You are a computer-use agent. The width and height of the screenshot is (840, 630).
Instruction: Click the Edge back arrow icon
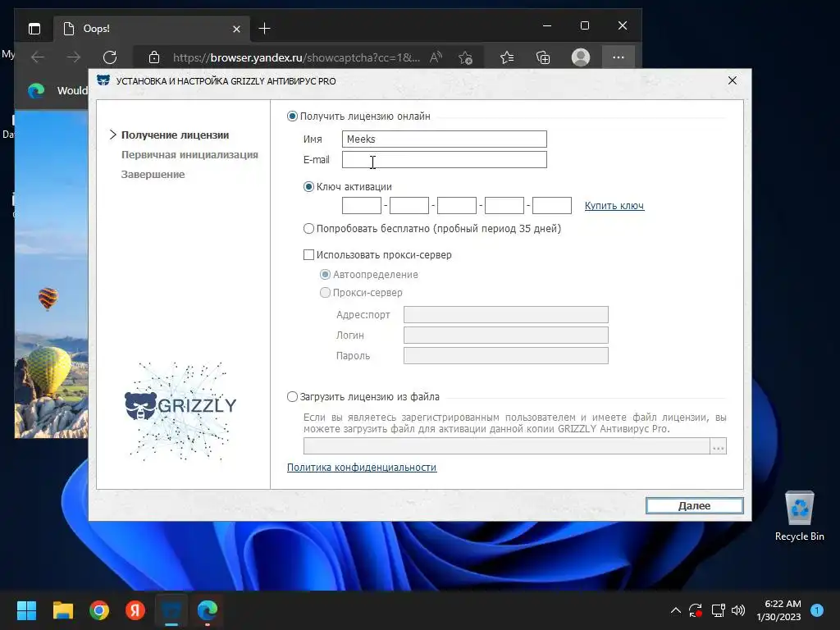click(x=38, y=57)
